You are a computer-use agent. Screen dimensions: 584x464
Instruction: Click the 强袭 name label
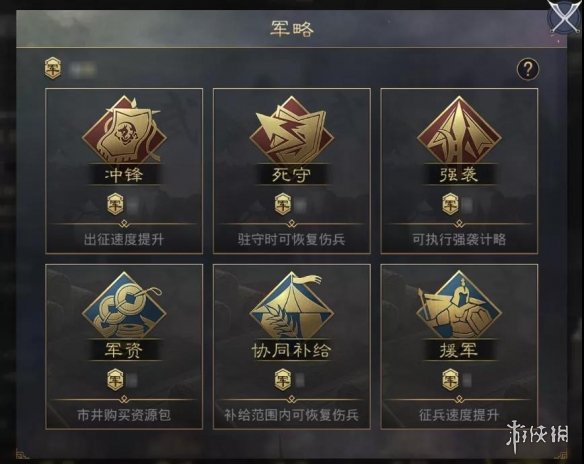459,175
